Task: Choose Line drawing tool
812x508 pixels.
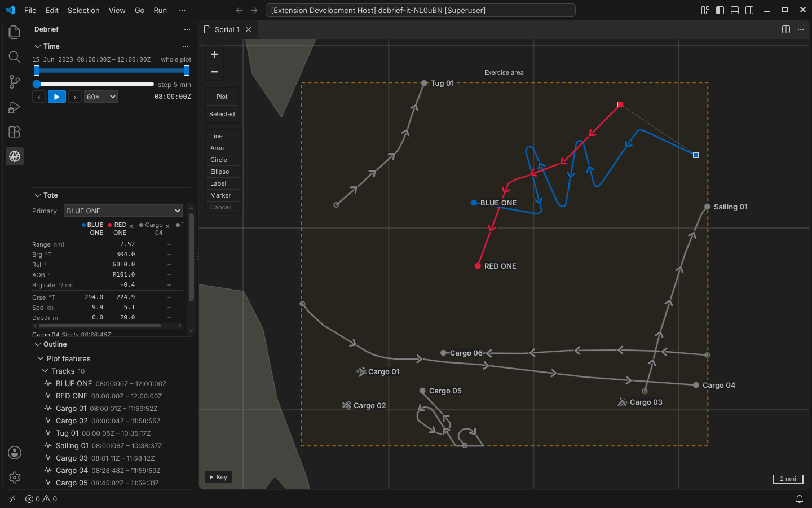Action: coord(223,136)
